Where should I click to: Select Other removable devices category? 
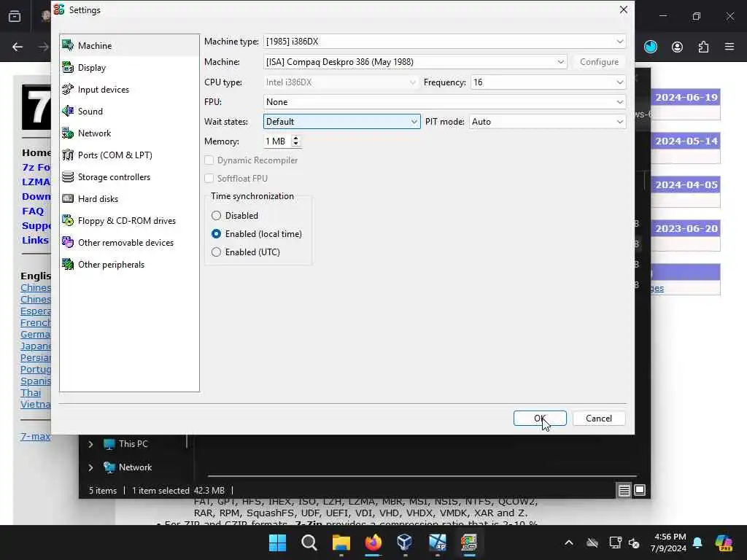click(129, 243)
